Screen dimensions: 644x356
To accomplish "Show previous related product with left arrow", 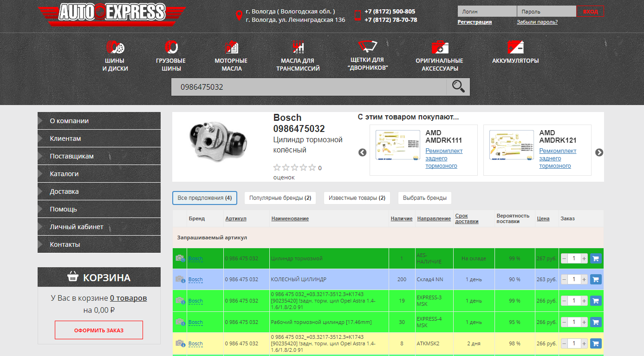I will pos(363,152).
